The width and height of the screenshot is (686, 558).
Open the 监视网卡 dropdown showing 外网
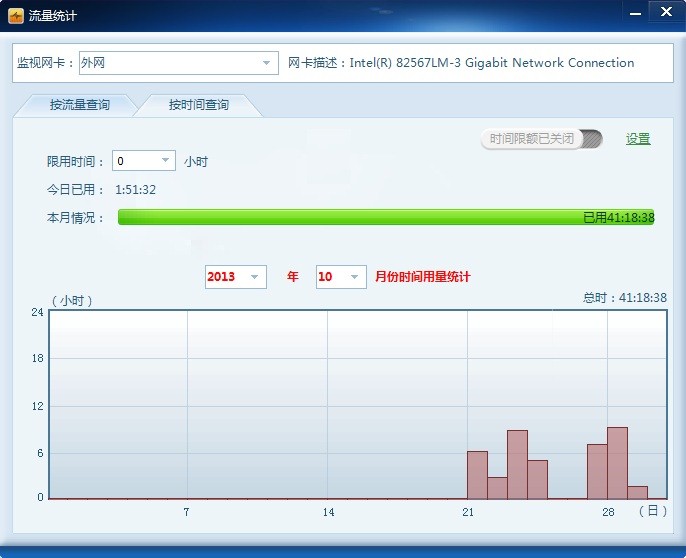pyautogui.click(x=177, y=63)
